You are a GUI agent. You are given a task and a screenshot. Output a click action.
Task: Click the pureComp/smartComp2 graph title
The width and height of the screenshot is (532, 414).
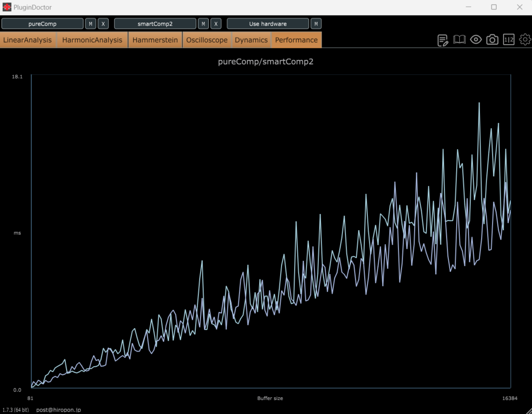coord(265,62)
